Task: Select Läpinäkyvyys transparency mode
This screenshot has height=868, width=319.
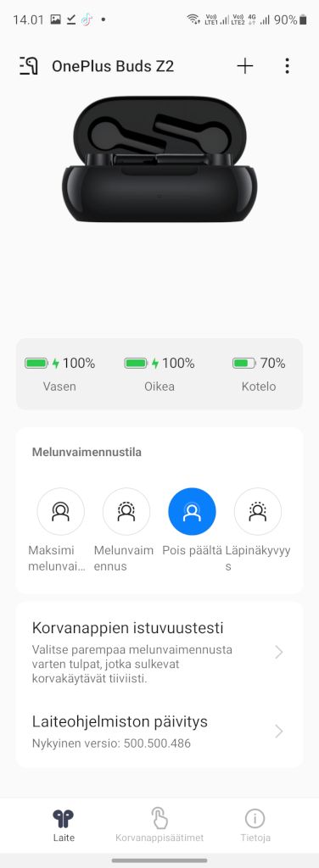Action: (x=258, y=511)
